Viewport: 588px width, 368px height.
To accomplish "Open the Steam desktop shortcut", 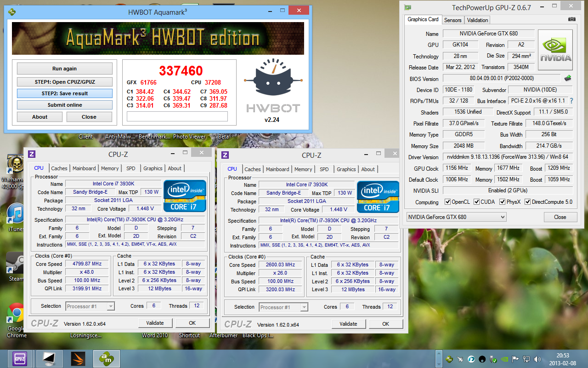I will click(x=16, y=267).
